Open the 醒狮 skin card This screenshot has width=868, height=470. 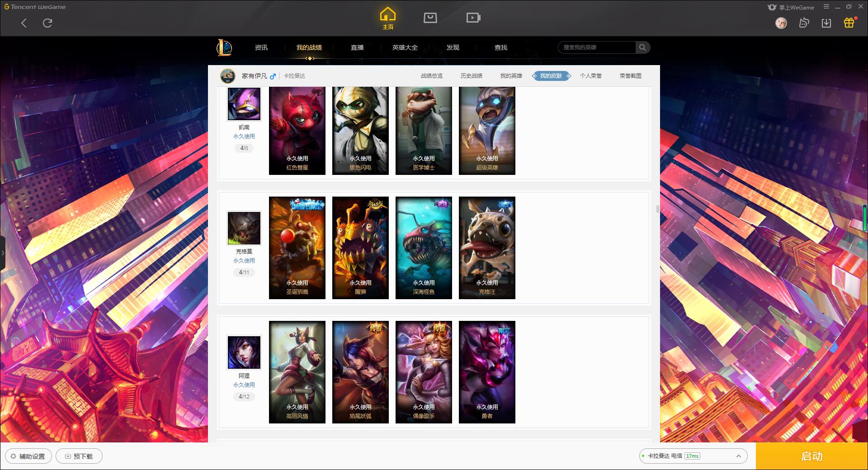tap(360, 248)
